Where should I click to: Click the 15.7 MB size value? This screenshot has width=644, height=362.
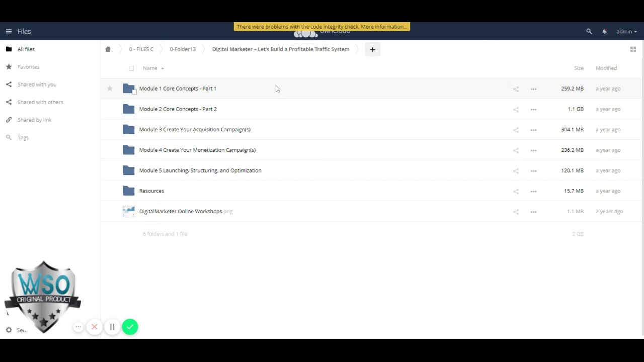click(574, 191)
